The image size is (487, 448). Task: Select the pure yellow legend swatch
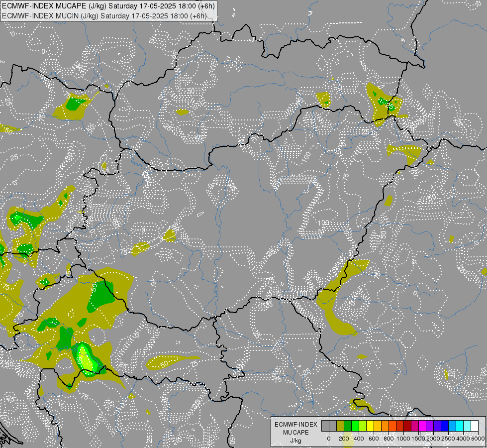pos(370,426)
